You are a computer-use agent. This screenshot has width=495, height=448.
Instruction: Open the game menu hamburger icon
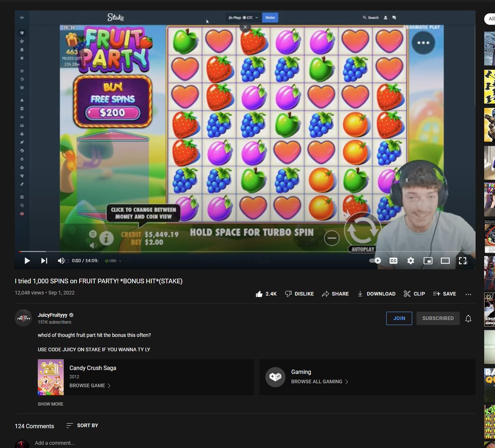93,234
